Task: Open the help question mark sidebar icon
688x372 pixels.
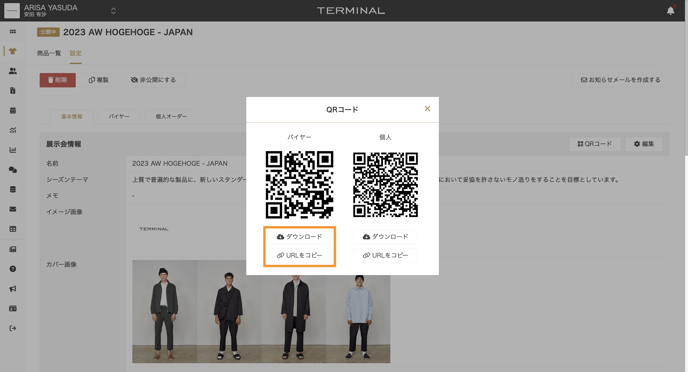Action: [x=13, y=269]
